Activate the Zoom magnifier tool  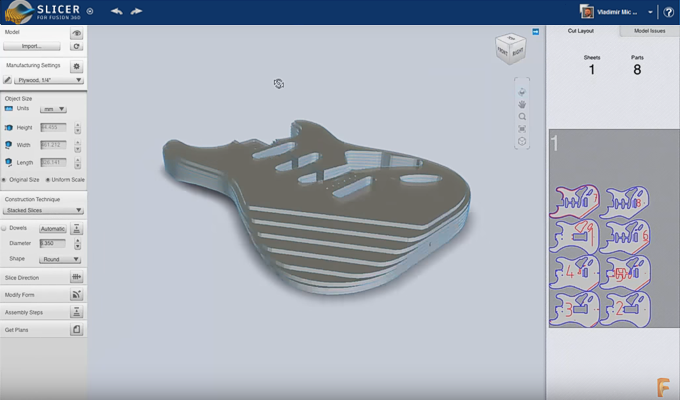coord(522,117)
